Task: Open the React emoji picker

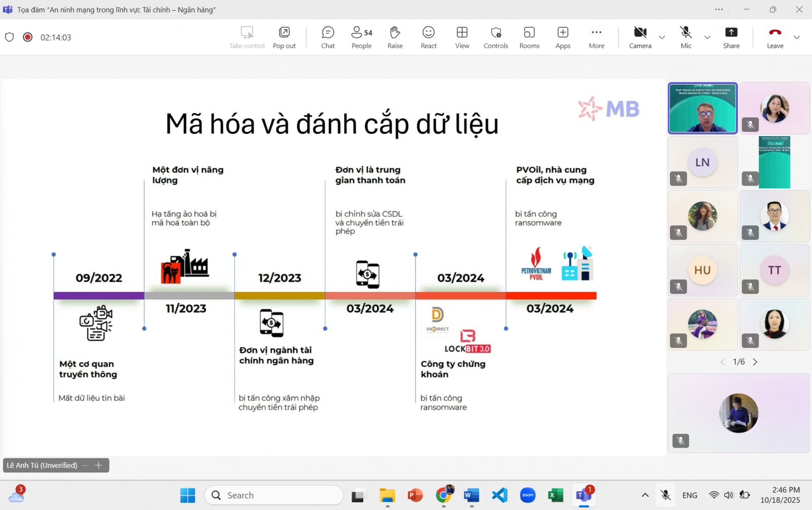Action: pos(428,38)
